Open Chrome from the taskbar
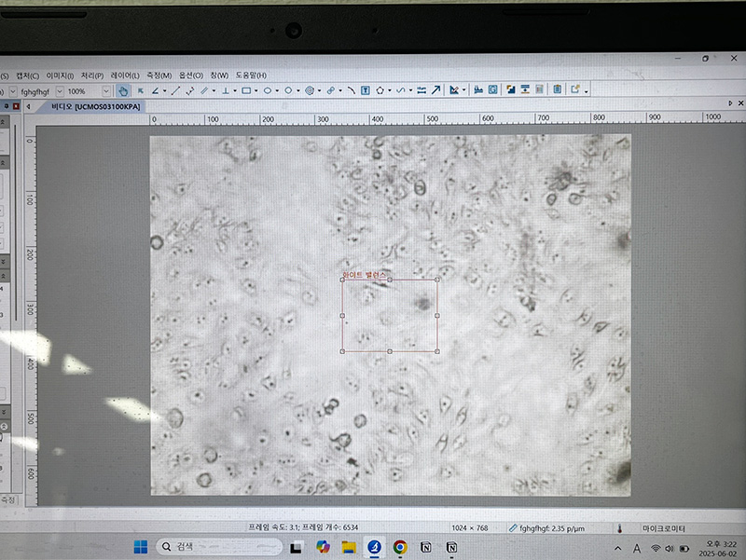Image resolution: width=746 pixels, height=560 pixels. pyautogui.click(x=400, y=547)
